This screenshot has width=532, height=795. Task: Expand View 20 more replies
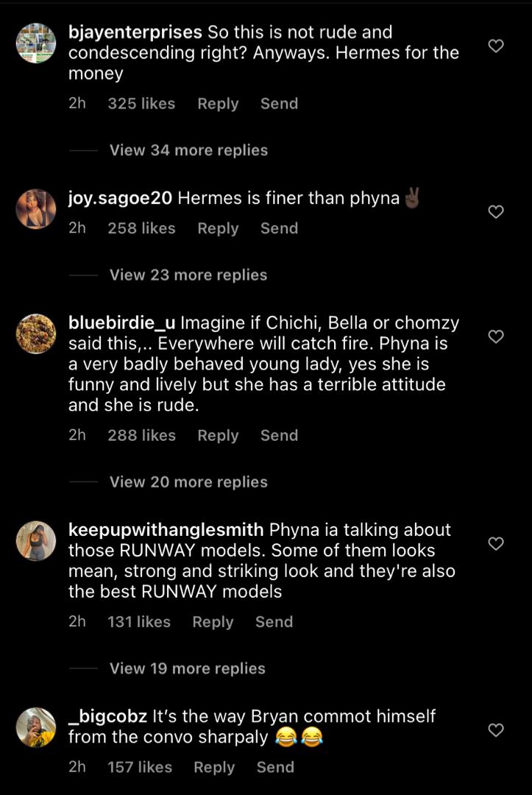(x=188, y=481)
